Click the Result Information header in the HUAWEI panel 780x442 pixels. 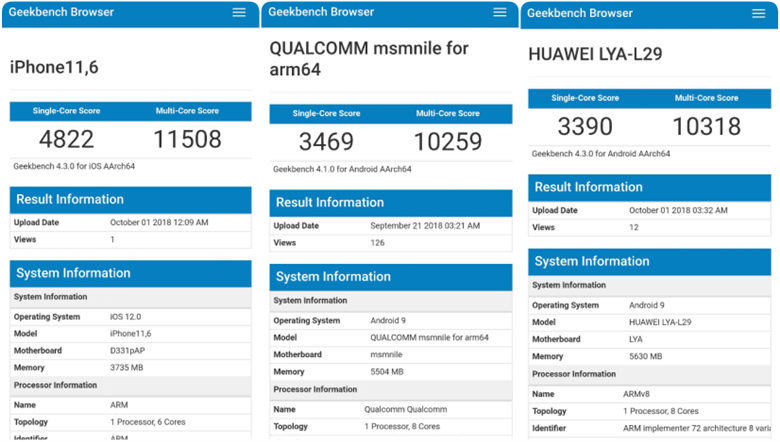point(589,187)
